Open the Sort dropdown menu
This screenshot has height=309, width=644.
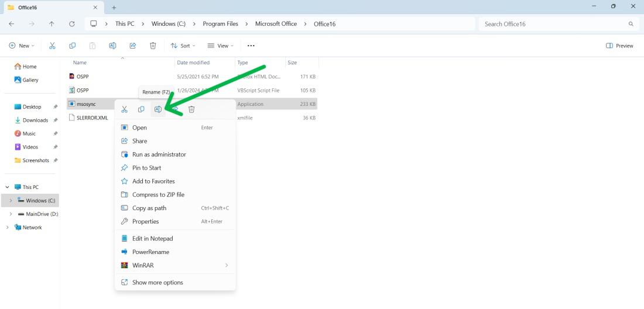[183, 46]
